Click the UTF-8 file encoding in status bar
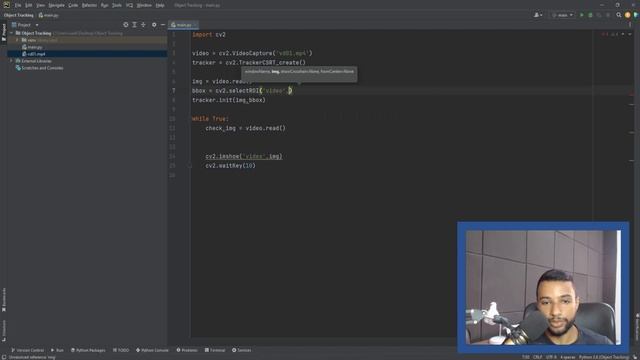The width and height of the screenshot is (640, 360). 551,357
